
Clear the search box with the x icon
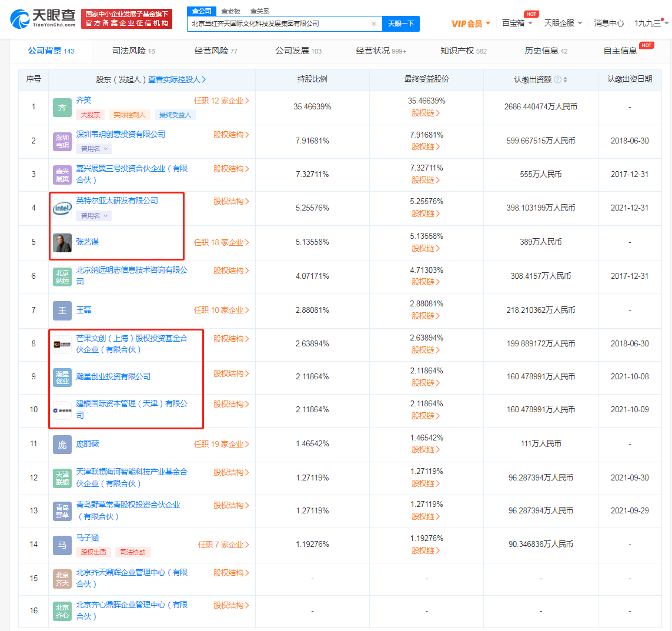tap(374, 24)
